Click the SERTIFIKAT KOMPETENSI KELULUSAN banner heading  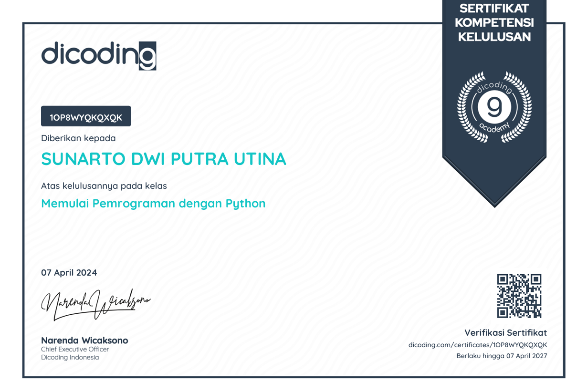point(494,22)
